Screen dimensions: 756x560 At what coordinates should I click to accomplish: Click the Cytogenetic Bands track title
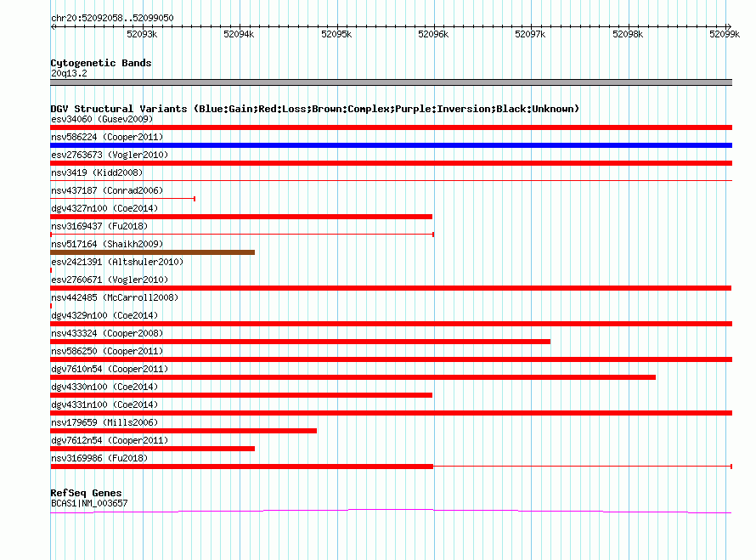click(x=101, y=63)
